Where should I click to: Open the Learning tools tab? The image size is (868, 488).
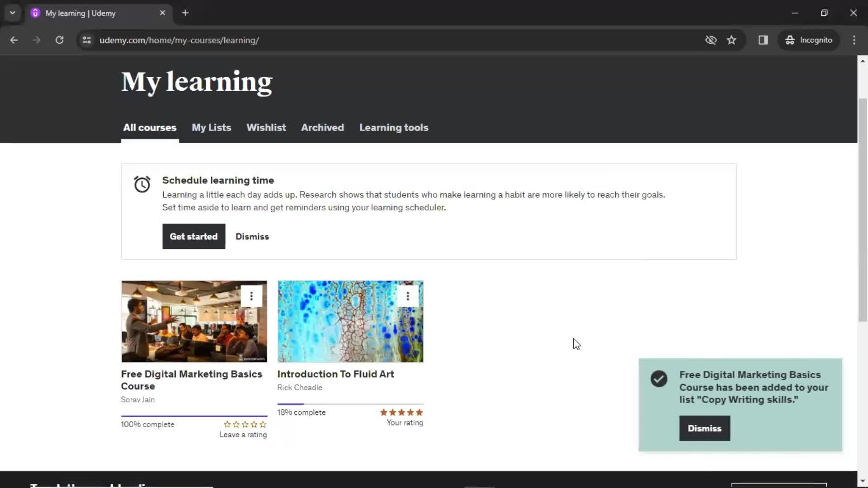coord(393,127)
